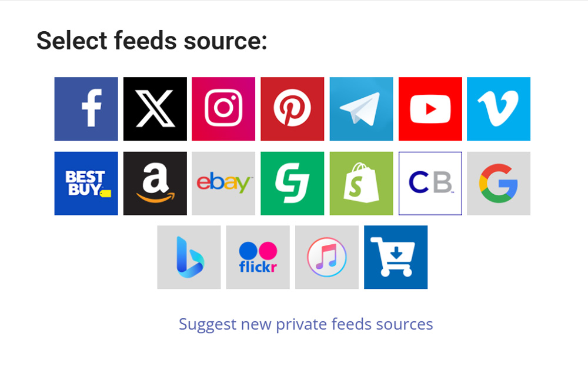Select the eBay feed source tile

point(223,183)
